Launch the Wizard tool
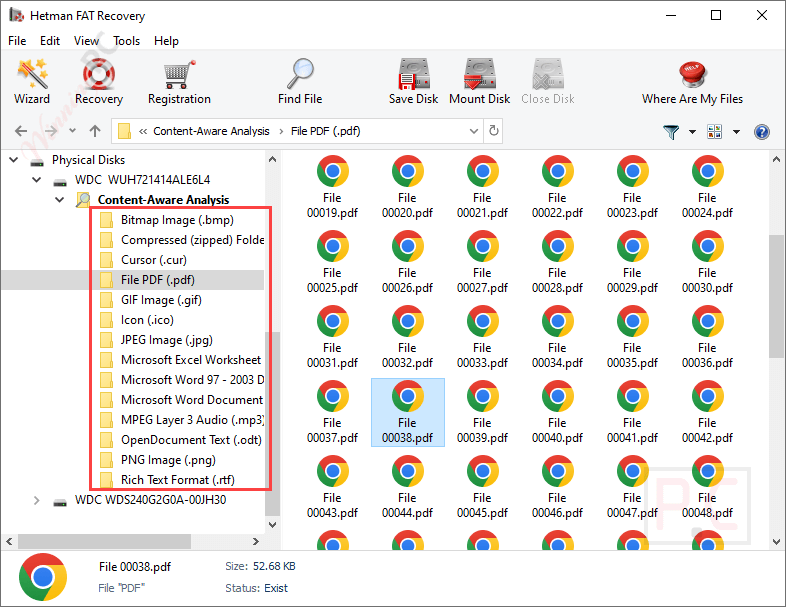This screenshot has height=607, width=786. click(x=32, y=81)
